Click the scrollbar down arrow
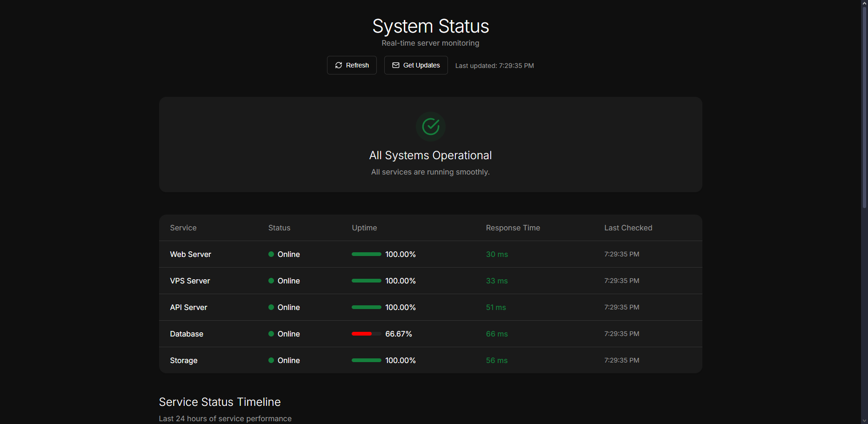868x424 pixels. tap(864, 421)
